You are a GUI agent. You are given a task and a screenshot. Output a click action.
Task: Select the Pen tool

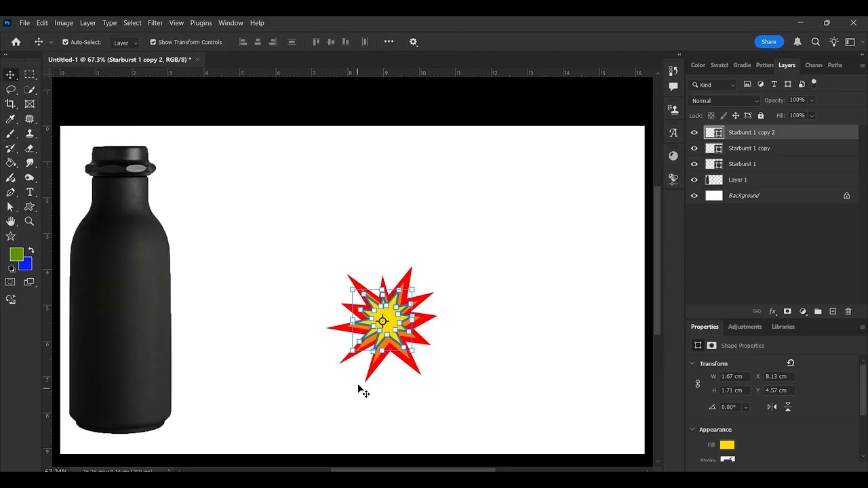point(11,192)
